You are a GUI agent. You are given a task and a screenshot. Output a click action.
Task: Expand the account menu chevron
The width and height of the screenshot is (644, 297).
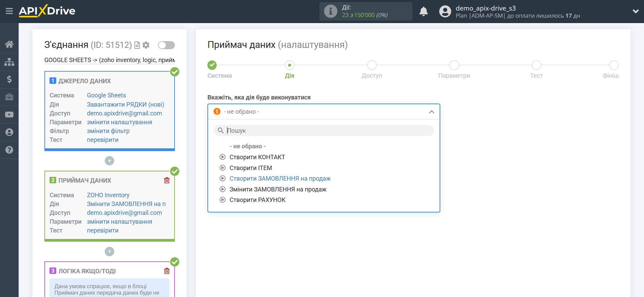[x=636, y=11]
